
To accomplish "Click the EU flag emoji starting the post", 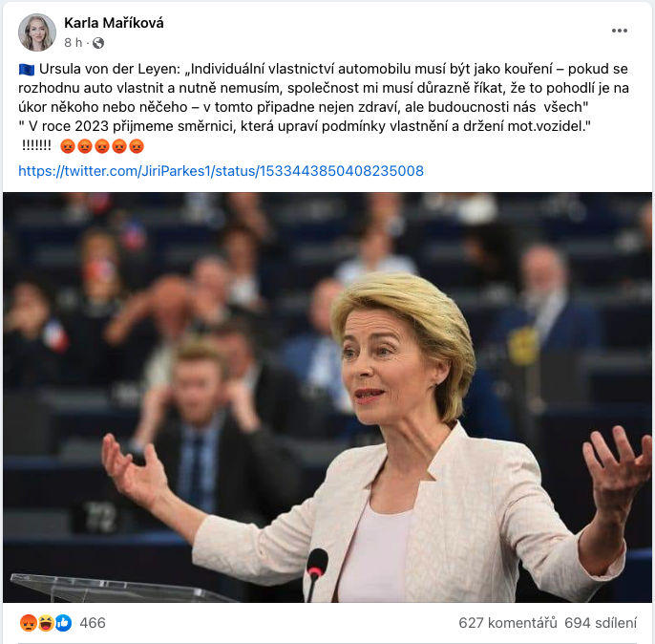I will click(x=27, y=70).
